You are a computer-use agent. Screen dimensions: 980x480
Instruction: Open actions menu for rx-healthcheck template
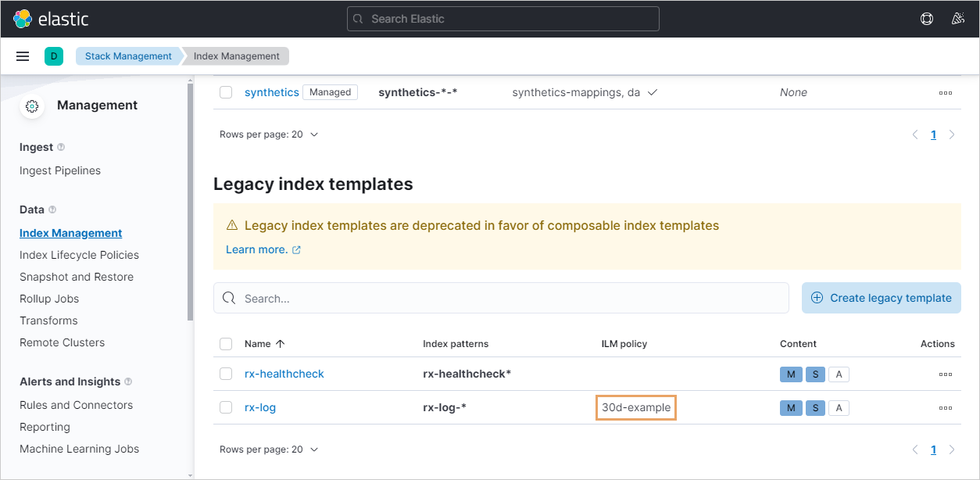click(x=945, y=374)
